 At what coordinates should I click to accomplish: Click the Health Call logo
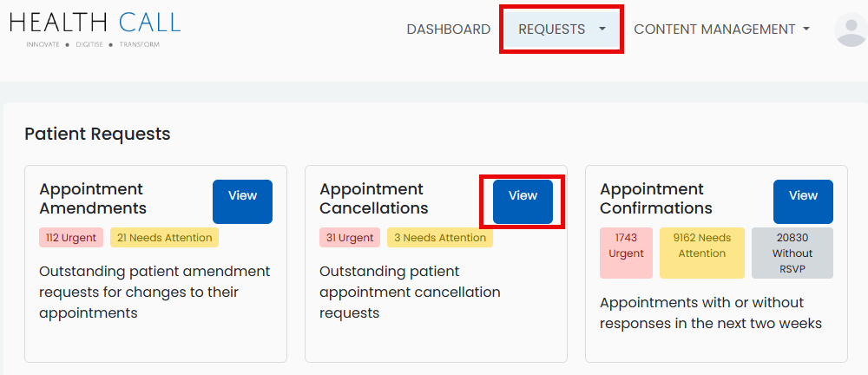pyautogui.click(x=95, y=28)
